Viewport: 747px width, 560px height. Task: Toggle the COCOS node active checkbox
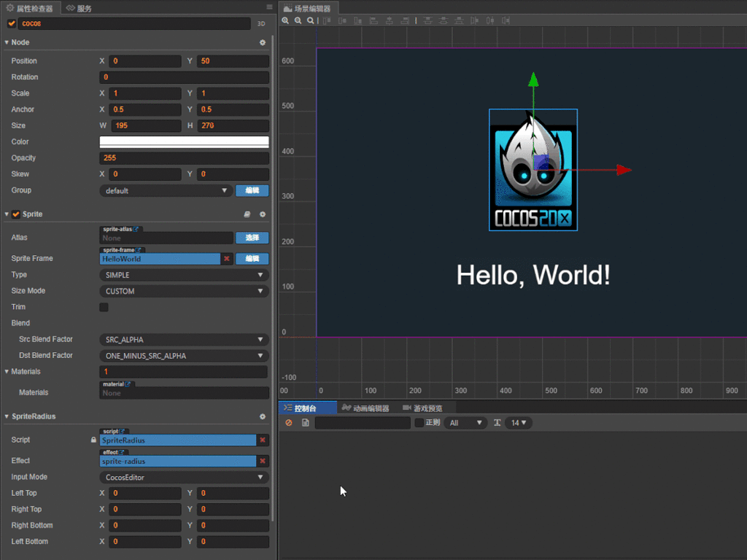click(x=10, y=23)
